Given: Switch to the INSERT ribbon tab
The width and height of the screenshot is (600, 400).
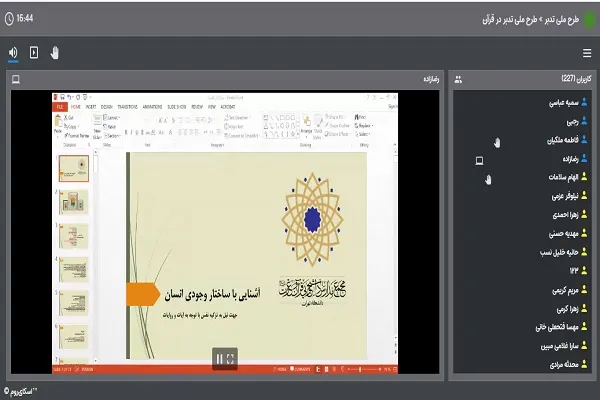Looking at the screenshot, I should pyautogui.click(x=91, y=107).
